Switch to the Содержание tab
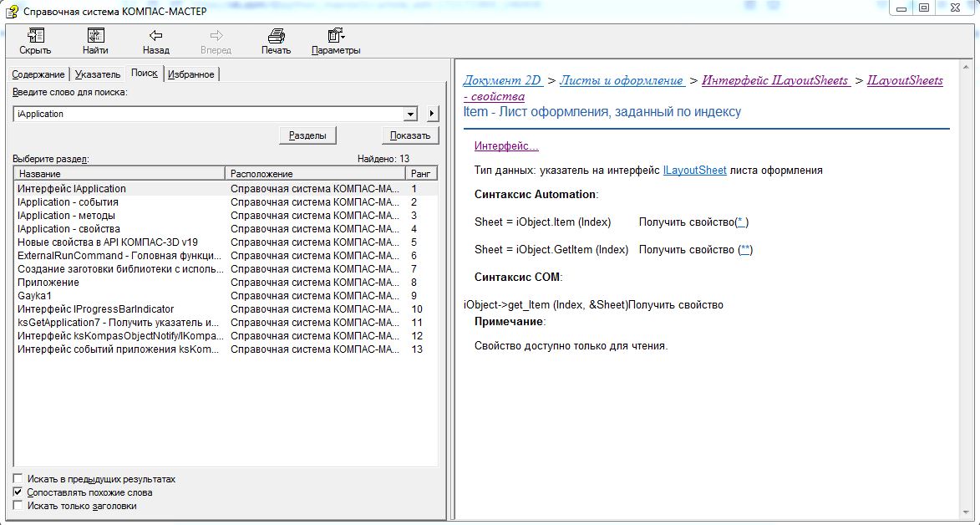Viewport: 980px width, 525px height. tap(38, 74)
